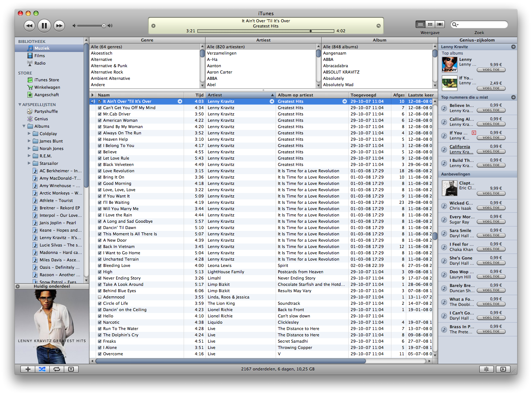Uncheck the Bleeding Love track

(100, 265)
